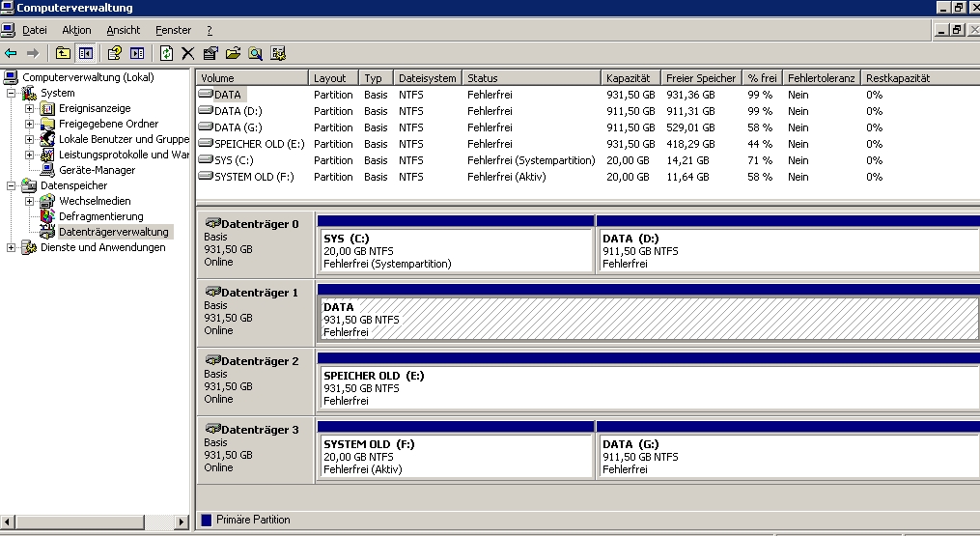Open the Properties toolbar icon
Viewport: 980px width, 536px height.
click(x=210, y=53)
